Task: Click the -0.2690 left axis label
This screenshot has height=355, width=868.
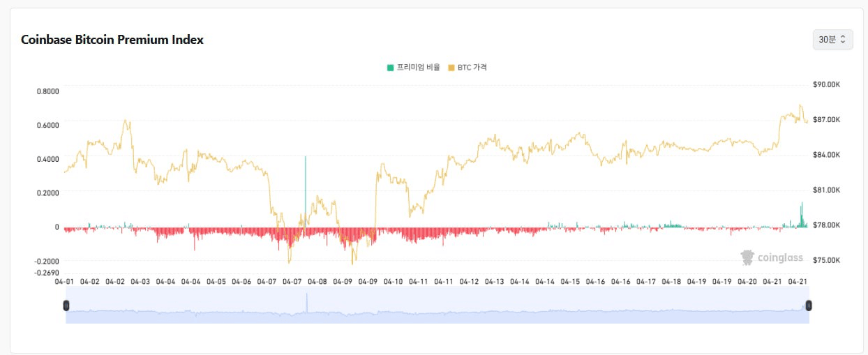Action: tap(47, 273)
